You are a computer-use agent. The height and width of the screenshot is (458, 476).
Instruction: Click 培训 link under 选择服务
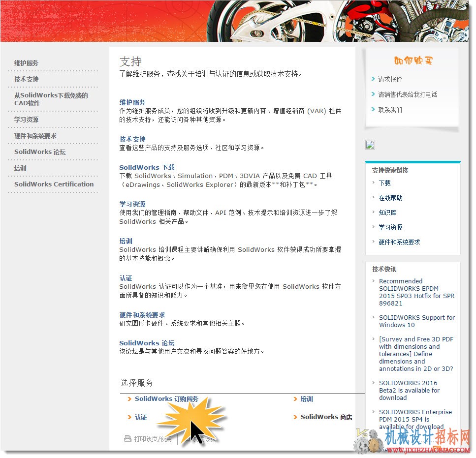tap(307, 399)
